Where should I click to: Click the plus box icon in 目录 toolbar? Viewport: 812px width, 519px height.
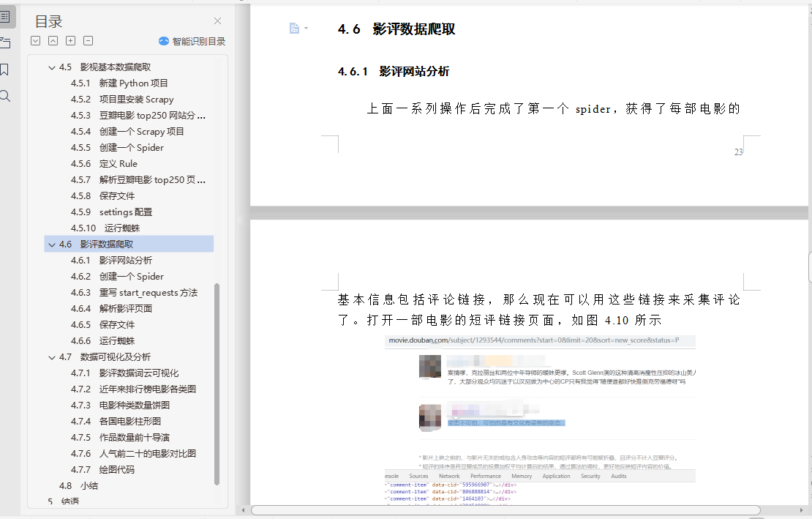click(x=70, y=40)
